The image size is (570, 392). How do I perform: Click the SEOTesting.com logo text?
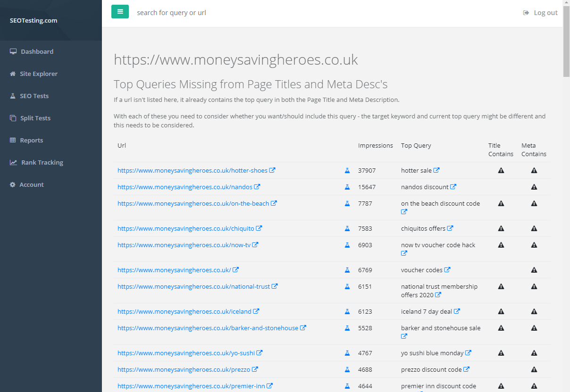click(x=34, y=20)
